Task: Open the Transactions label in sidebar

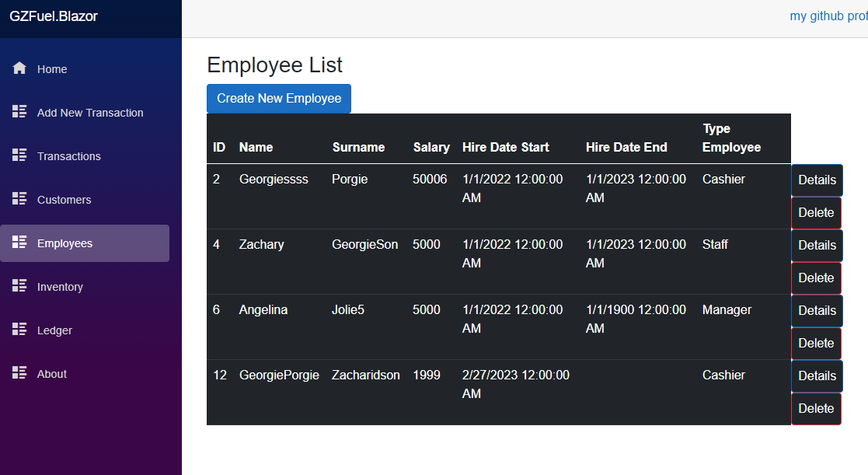Action: (x=68, y=157)
